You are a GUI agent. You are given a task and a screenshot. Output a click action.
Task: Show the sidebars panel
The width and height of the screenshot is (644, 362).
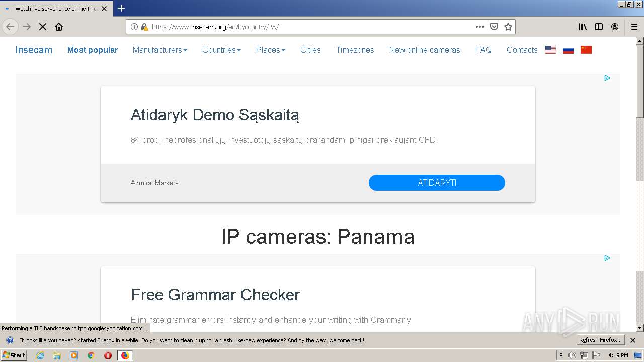(599, 27)
